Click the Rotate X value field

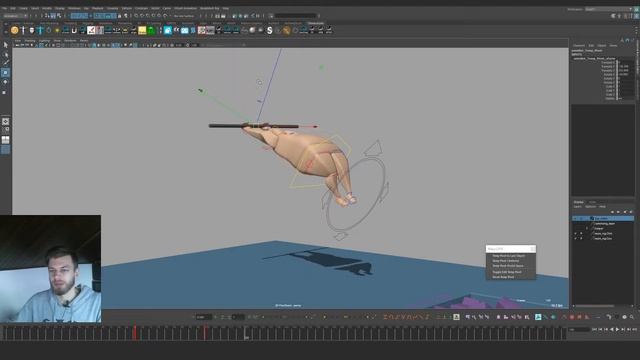click(626, 75)
